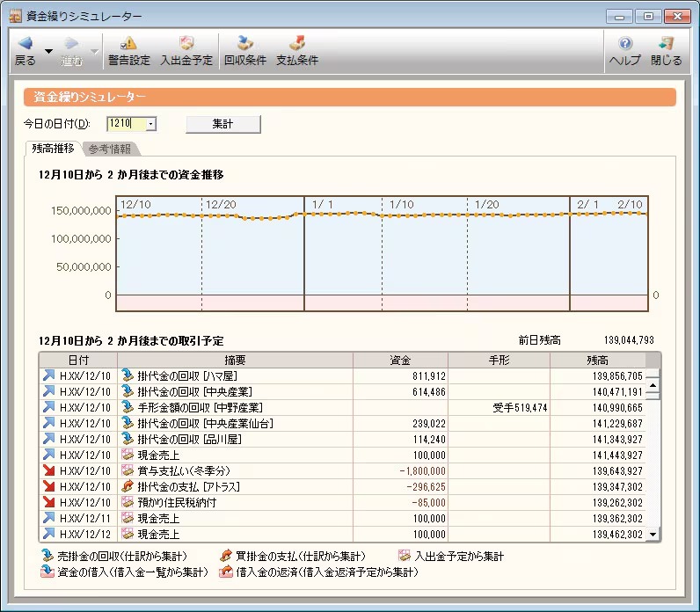Viewport: 700px width, 612px height.
Task: Click the 摘要 column header
Action: point(235,360)
